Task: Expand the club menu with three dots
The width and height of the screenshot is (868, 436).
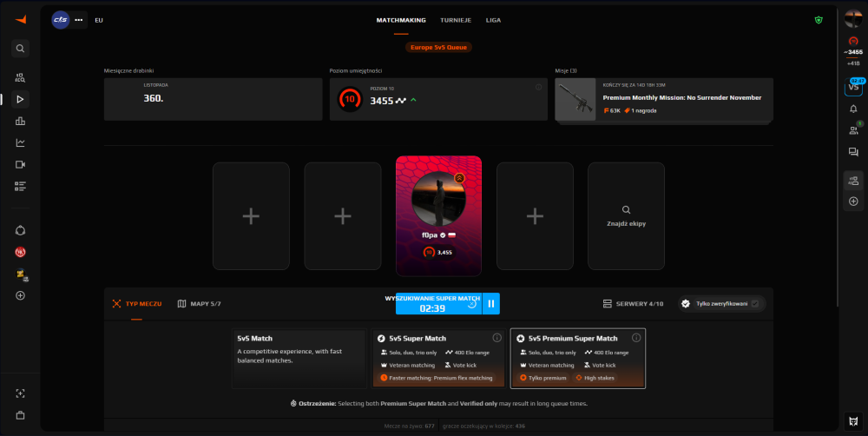Action: (x=79, y=20)
